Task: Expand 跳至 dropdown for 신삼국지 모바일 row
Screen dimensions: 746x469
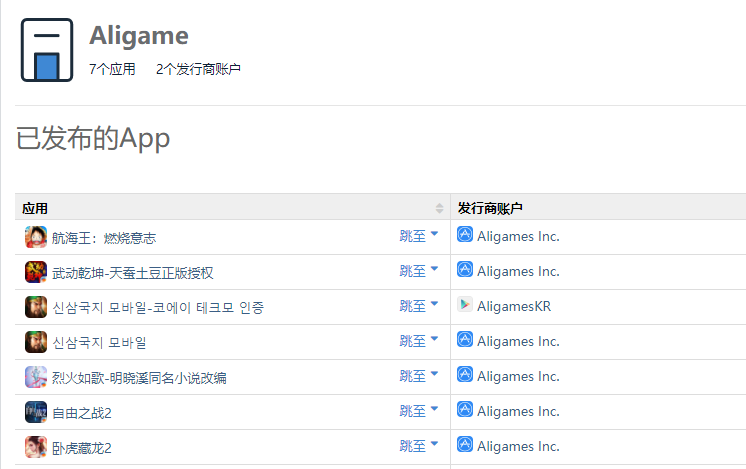Action: tap(419, 341)
